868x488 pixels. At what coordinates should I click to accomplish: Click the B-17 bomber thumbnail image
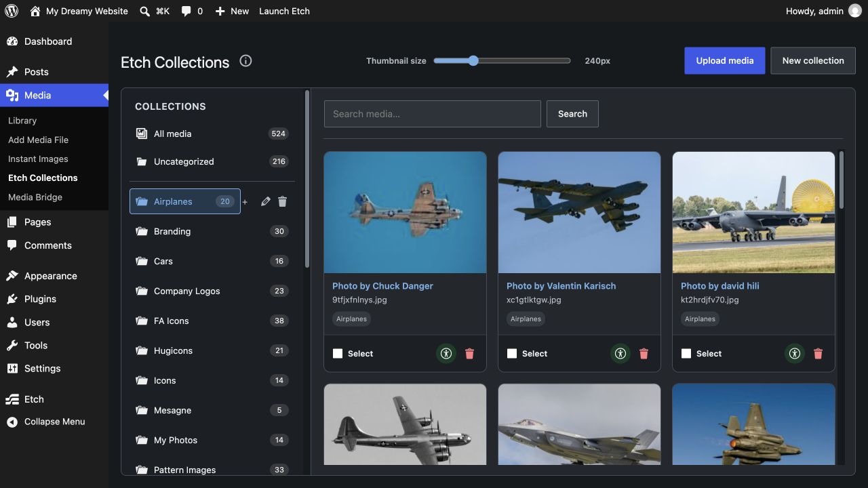tap(405, 212)
